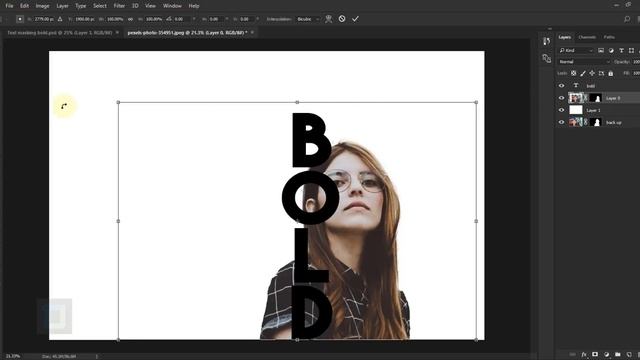Viewport: 640px width, 360px height.
Task: Create new adjustment layer half-circle icon
Action: (x=607, y=354)
